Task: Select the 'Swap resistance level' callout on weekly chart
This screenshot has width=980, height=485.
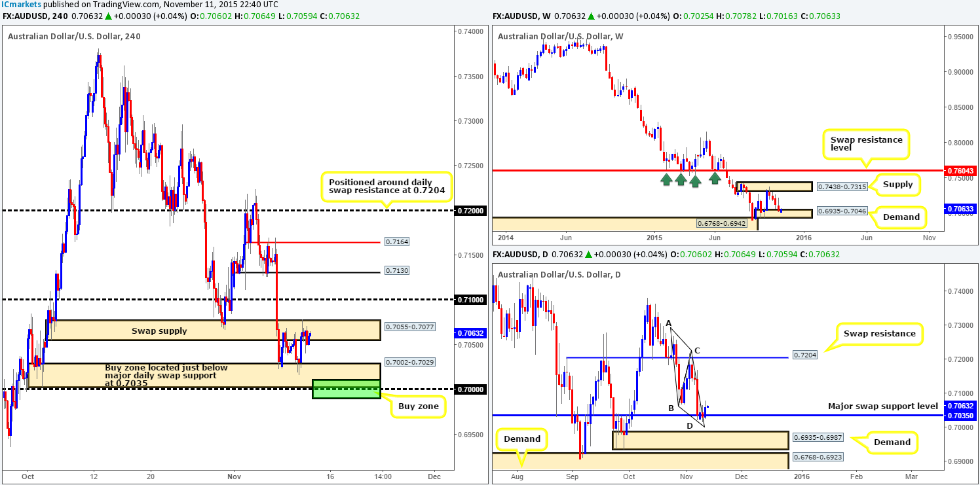Action: (x=867, y=144)
